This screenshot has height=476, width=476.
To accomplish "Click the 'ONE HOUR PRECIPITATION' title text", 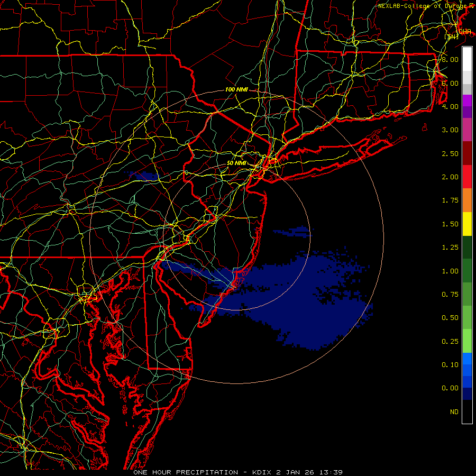I will coord(186,472).
